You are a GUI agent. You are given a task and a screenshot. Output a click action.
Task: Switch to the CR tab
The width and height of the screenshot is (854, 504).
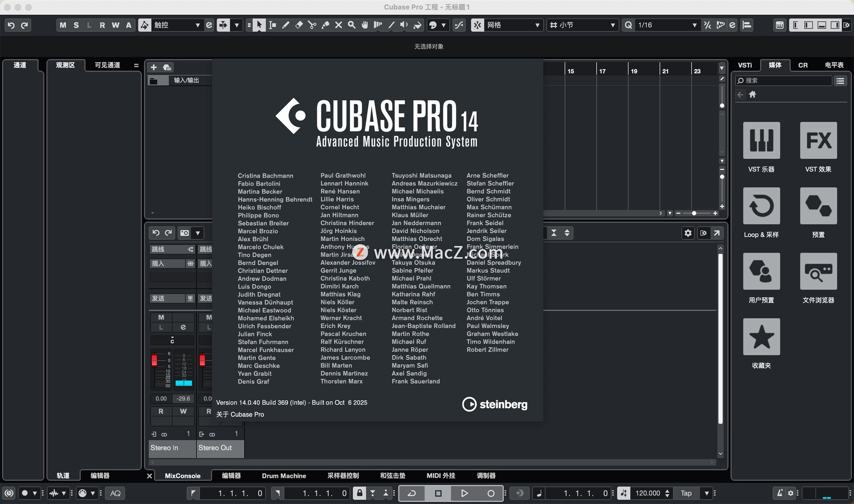(802, 65)
